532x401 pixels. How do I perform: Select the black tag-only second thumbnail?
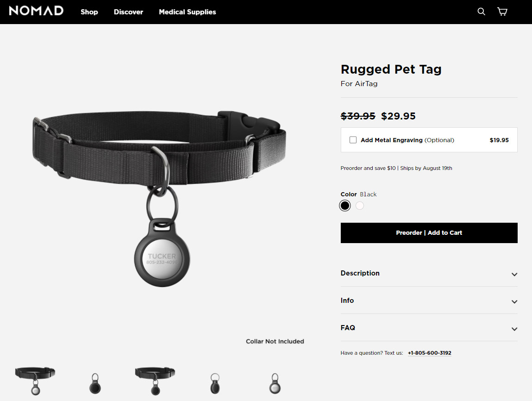pyautogui.click(x=95, y=383)
